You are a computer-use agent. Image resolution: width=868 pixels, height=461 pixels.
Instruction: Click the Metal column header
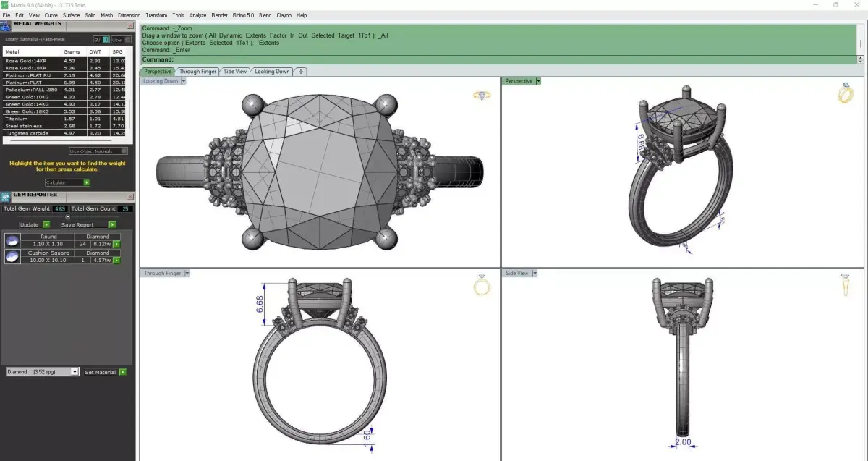pyautogui.click(x=32, y=52)
